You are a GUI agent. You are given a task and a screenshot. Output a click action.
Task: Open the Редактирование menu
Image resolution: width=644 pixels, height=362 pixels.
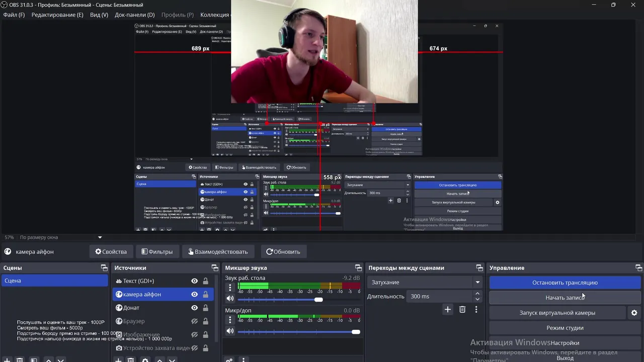click(x=57, y=15)
